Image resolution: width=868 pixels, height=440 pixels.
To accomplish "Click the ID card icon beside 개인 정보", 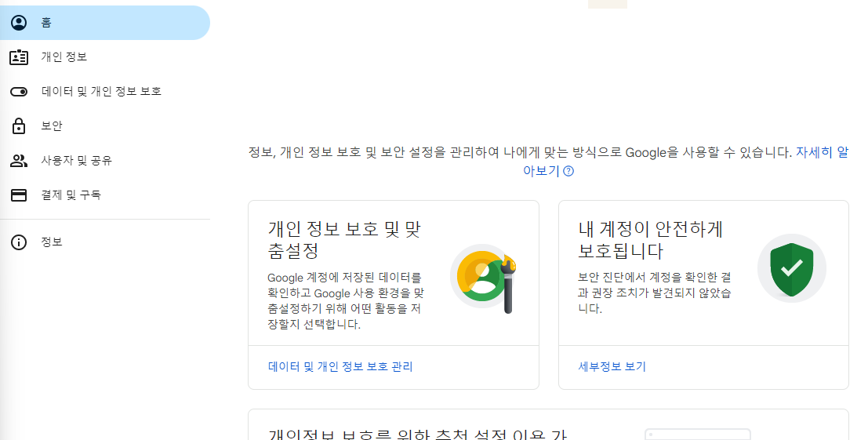I will coord(19,57).
